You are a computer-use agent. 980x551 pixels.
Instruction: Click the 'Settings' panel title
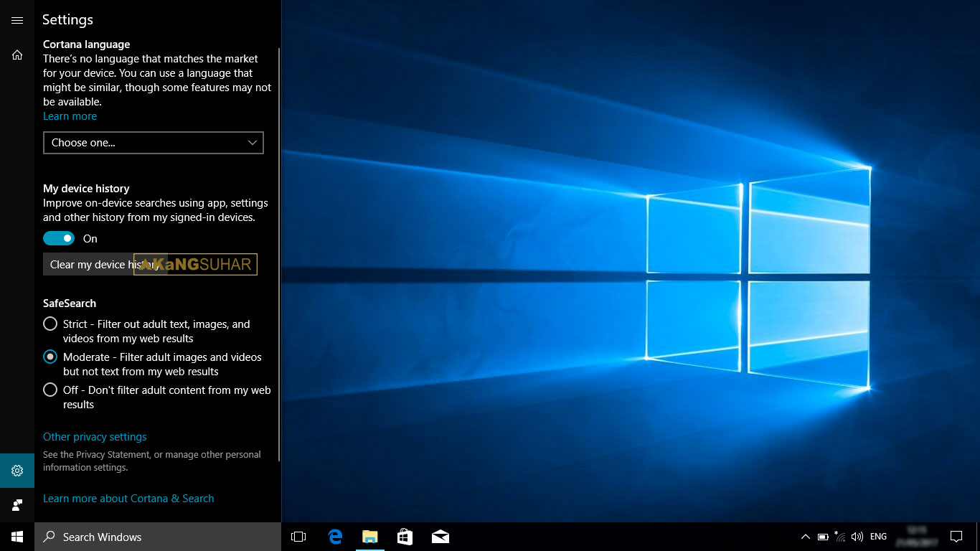tap(67, 20)
